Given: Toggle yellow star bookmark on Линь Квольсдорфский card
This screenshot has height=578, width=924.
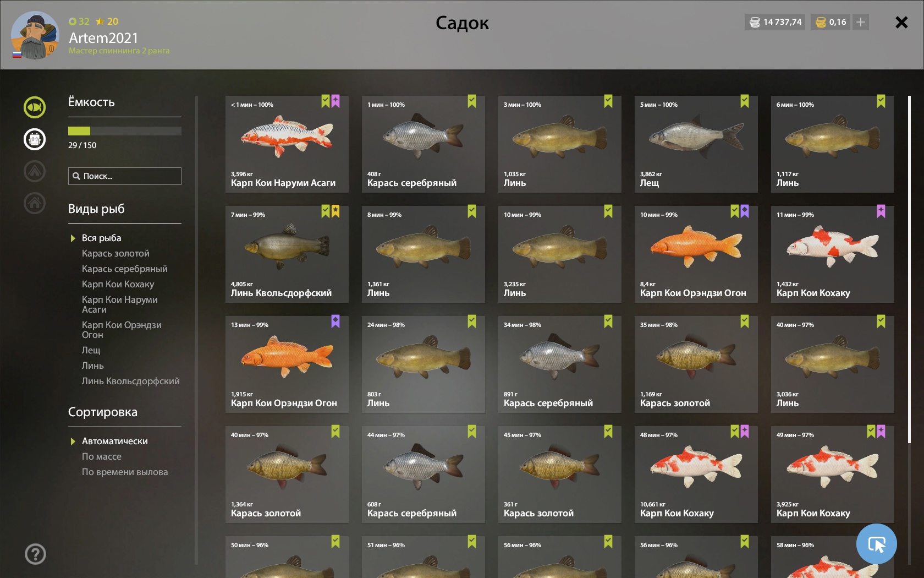Looking at the screenshot, I should click(335, 211).
